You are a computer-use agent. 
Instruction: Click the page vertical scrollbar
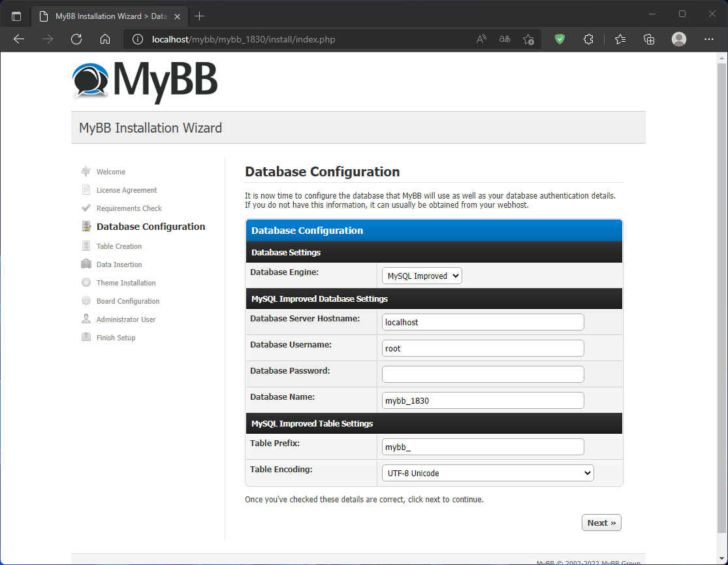coord(721,297)
